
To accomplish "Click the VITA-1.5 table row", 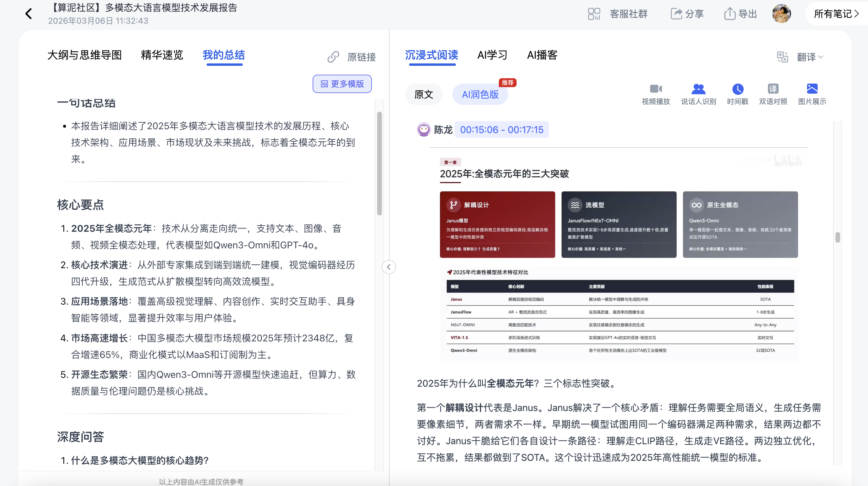I will coord(620,338).
